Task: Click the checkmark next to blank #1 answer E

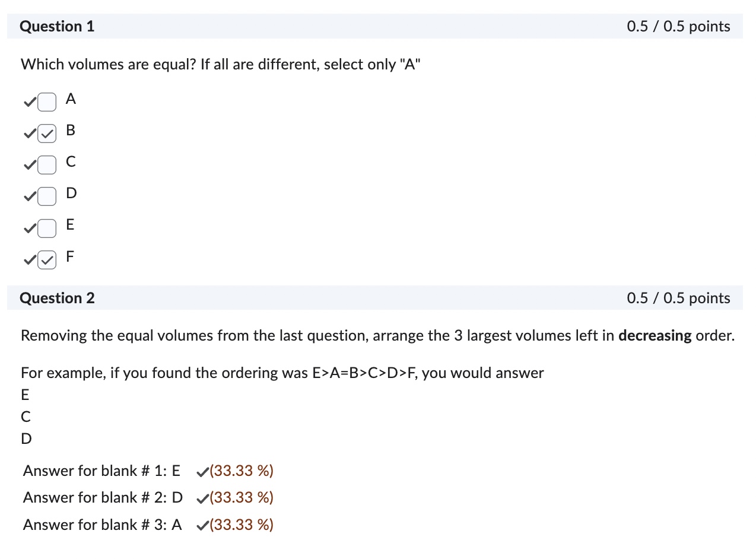Action: [202, 471]
